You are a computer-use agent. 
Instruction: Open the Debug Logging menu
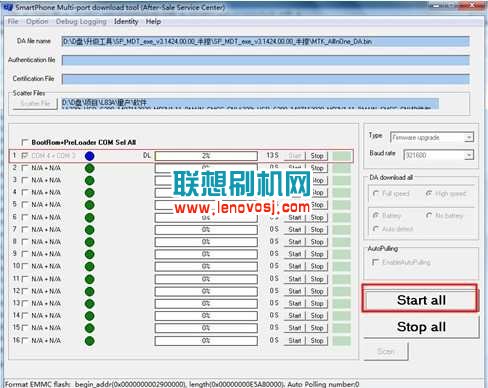point(81,22)
